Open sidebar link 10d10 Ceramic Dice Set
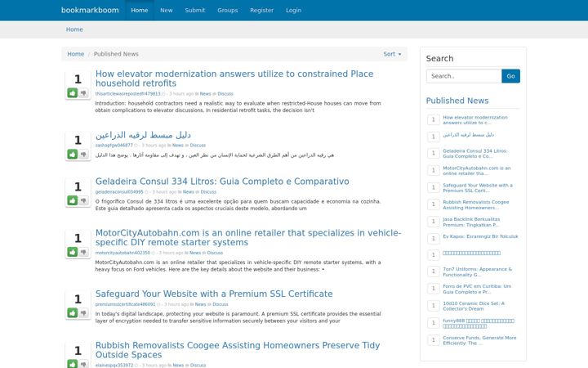The image size is (588, 368). click(x=474, y=306)
